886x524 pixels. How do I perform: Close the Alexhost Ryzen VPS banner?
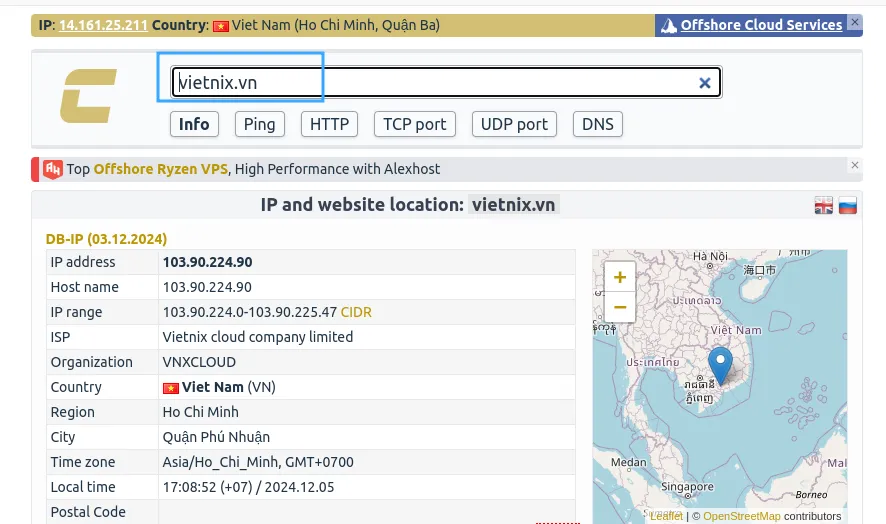click(x=855, y=165)
